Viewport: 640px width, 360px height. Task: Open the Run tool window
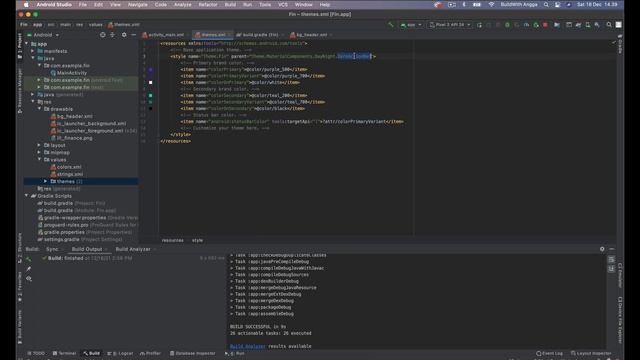point(235,353)
